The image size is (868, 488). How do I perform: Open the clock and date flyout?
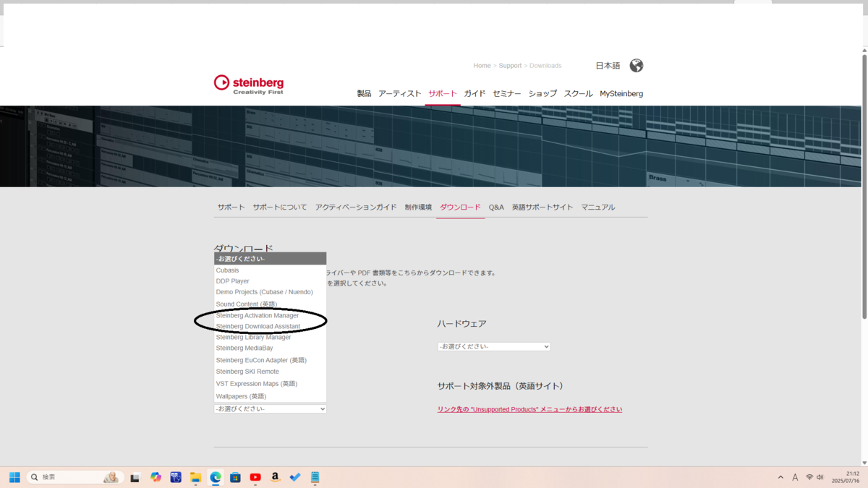846,477
